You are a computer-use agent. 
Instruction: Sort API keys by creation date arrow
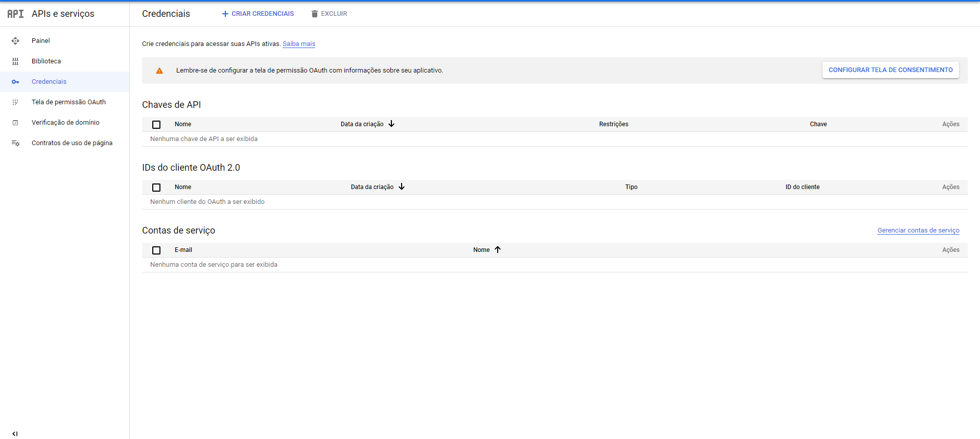click(x=391, y=124)
